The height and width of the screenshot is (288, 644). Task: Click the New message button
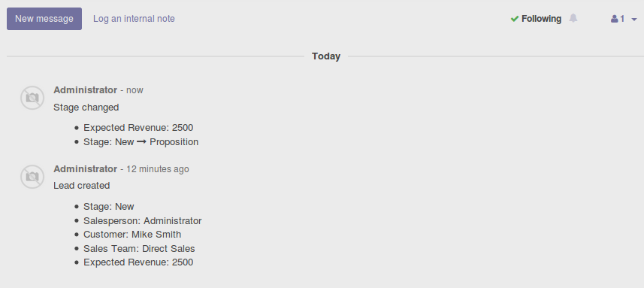(44, 19)
